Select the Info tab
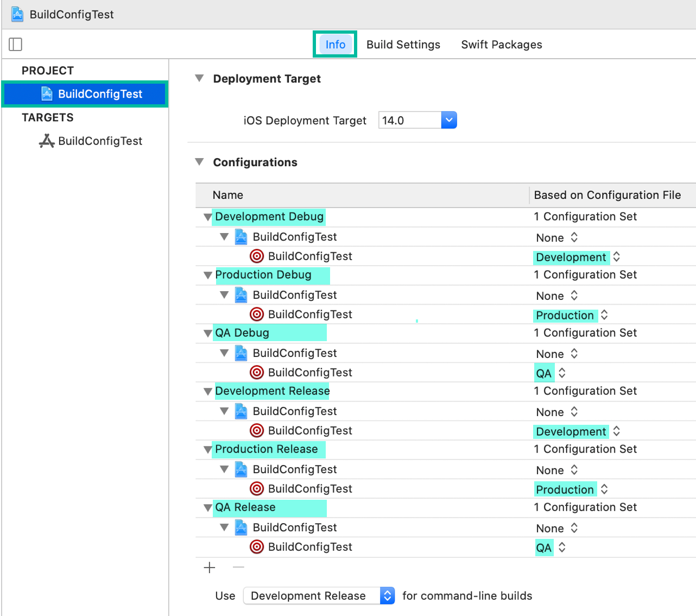The image size is (696, 616). 335,45
